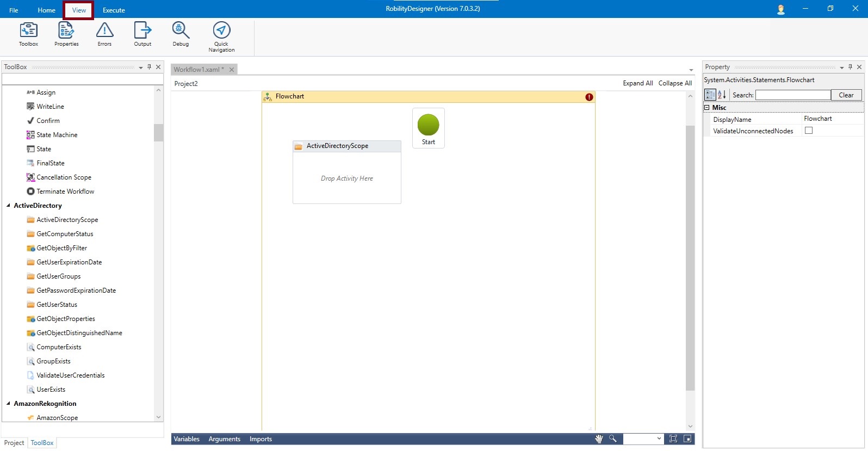Collapse the ActiveDirectory category
868x451 pixels.
pos(8,206)
